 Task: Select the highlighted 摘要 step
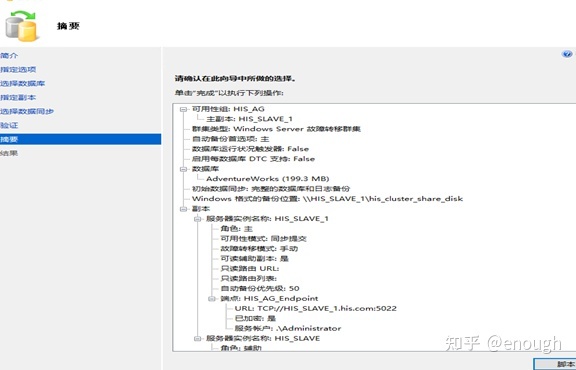[80, 139]
